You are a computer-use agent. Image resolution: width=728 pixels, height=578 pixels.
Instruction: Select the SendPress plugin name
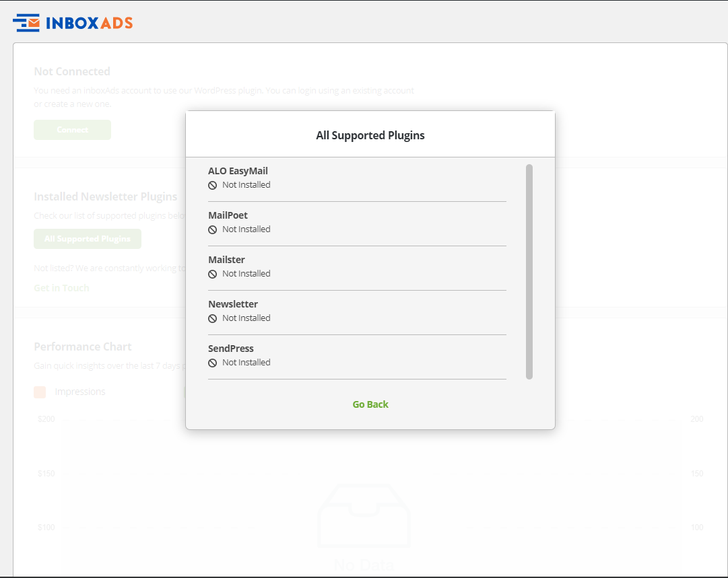pos(231,349)
